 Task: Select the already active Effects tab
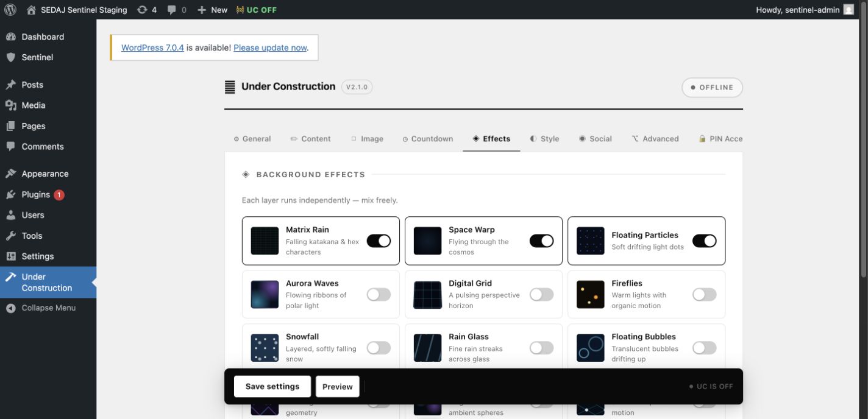[x=491, y=139]
